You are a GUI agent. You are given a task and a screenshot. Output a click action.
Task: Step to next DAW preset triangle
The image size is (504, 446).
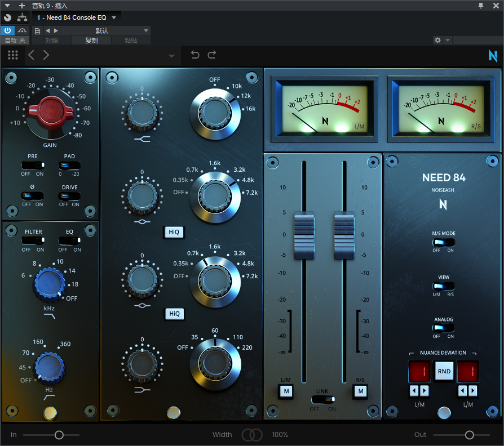coord(56,30)
